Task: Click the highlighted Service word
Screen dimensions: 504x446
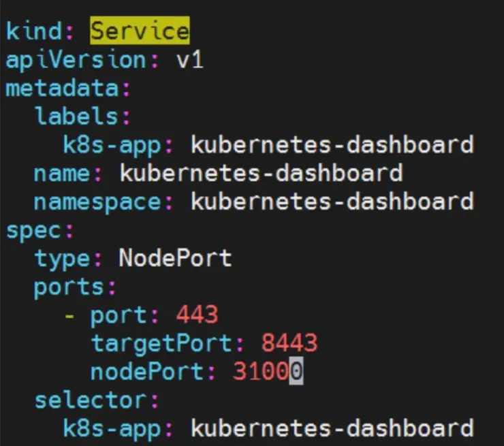Action: pos(140,31)
